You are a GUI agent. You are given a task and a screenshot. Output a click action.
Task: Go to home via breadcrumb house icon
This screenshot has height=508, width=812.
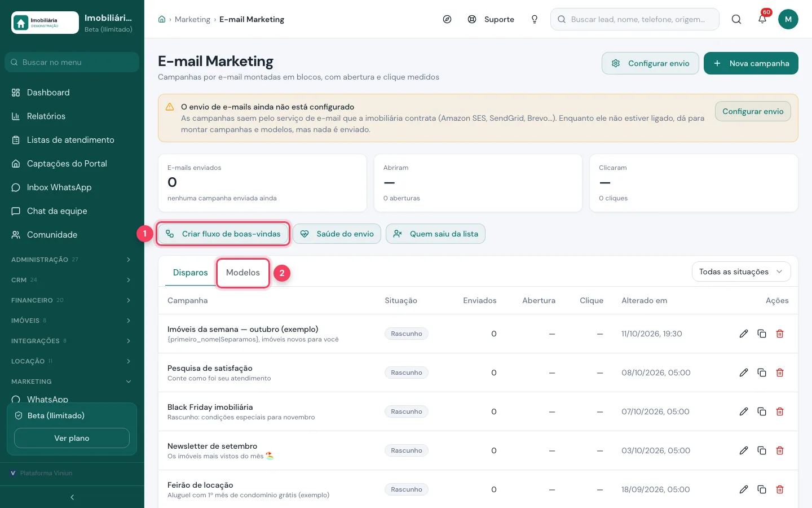click(x=162, y=19)
